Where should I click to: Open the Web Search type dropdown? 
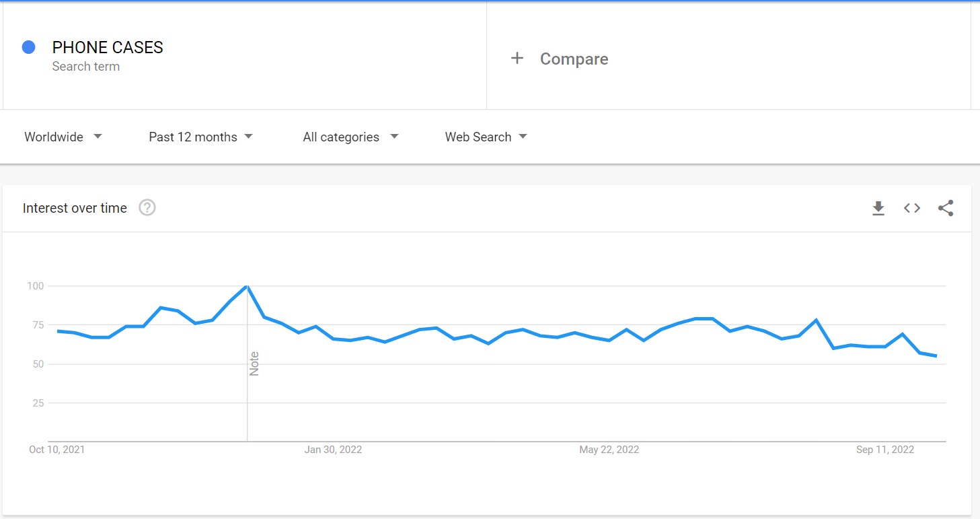click(x=486, y=137)
